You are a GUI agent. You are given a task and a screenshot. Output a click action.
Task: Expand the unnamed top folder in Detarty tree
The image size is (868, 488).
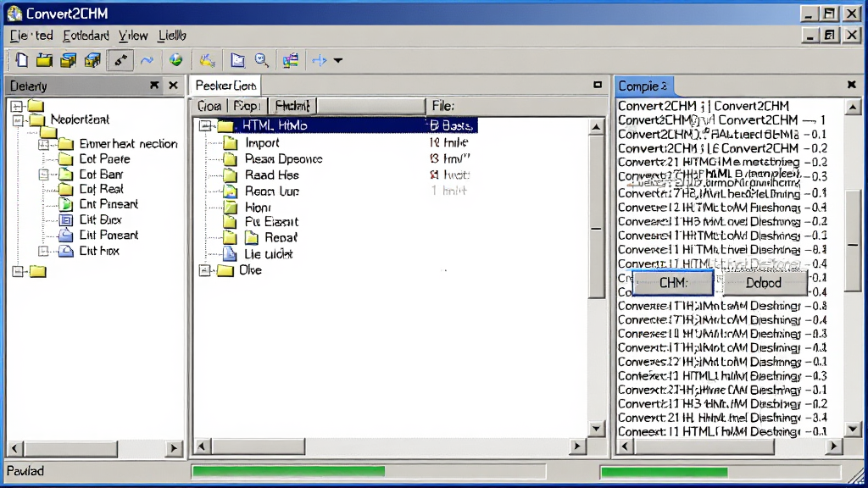[x=17, y=106]
